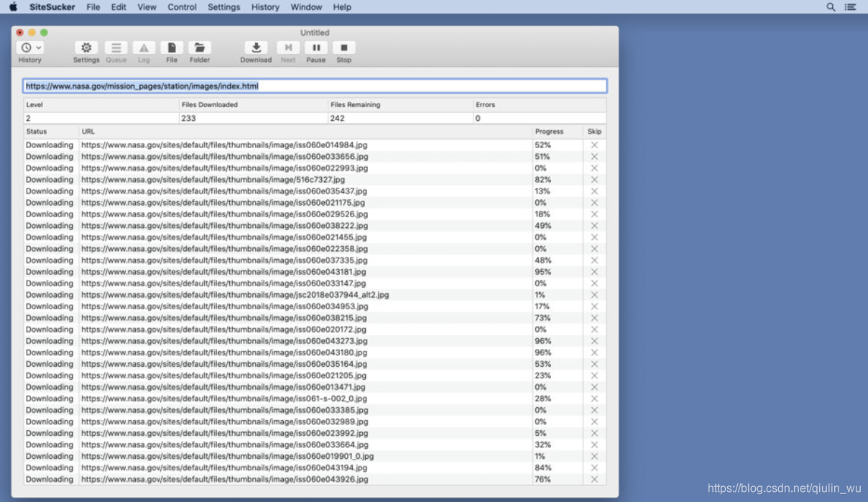
Task: Select the iss060e023992.jpg URL row
Action: pyautogui.click(x=315, y=433)
